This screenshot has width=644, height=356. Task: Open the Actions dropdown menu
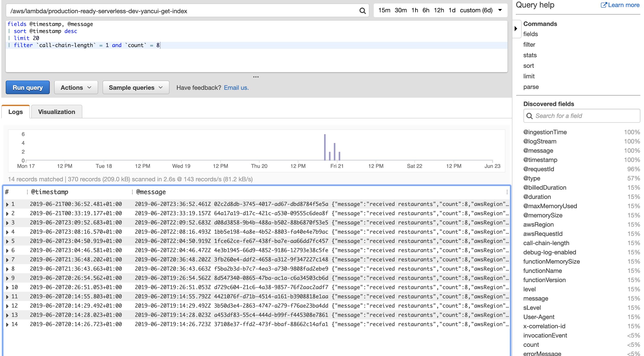point(75,87)
